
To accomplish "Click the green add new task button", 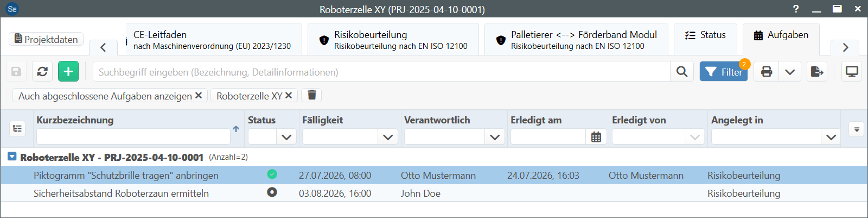I will click(x=68, y=71).
